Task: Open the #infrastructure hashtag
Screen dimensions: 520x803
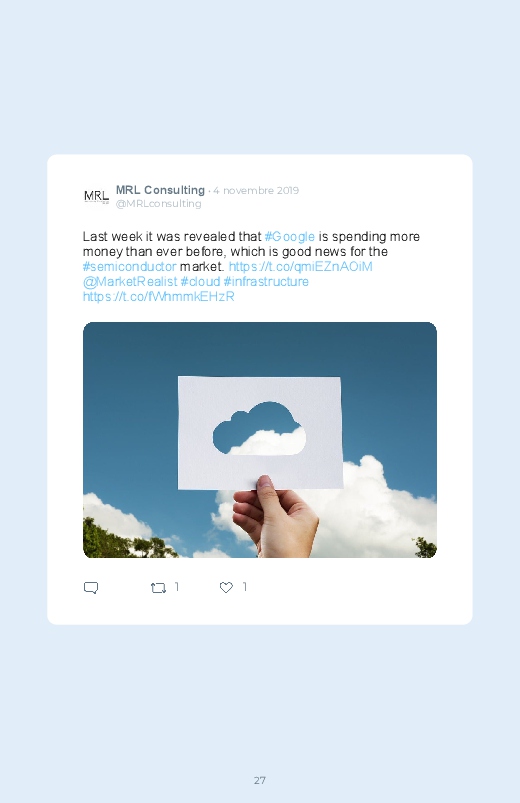Action: 266,281
